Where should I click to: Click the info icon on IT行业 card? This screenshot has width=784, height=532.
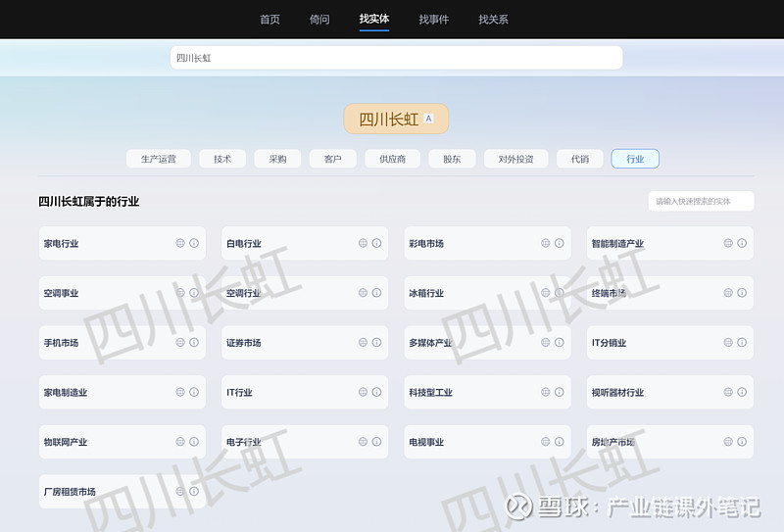pyautogui.click(x=377, y=392)
